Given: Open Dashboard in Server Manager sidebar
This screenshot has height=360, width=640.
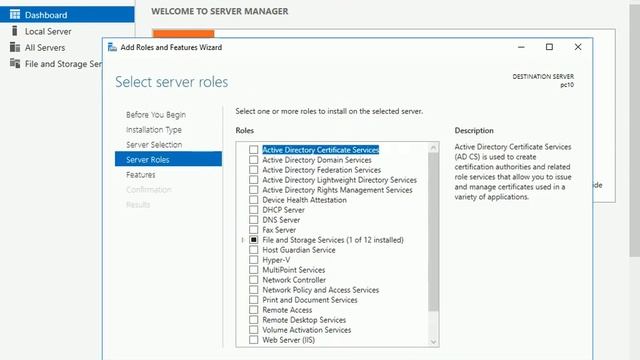Looking at the screenshot, I should [x=67, y=15].
